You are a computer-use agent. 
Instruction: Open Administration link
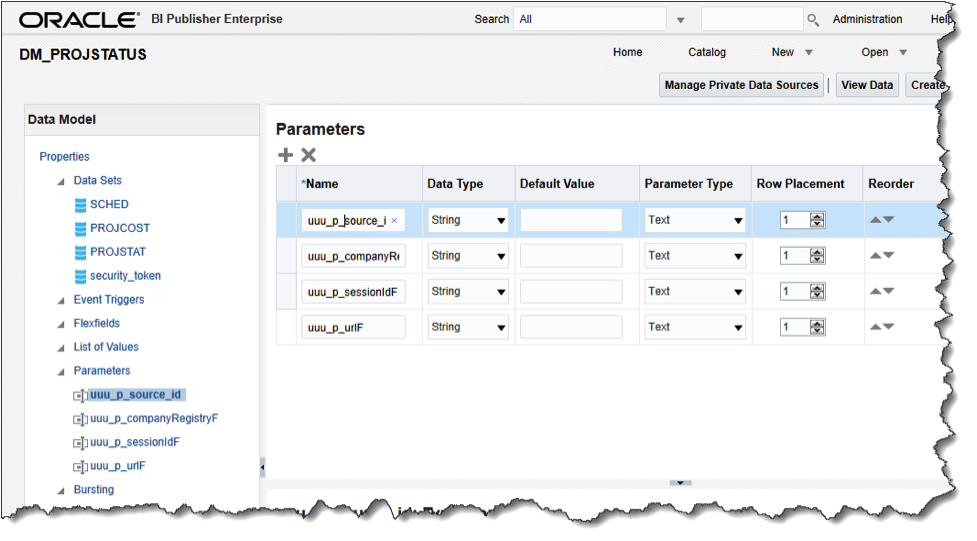coord(867,19)
